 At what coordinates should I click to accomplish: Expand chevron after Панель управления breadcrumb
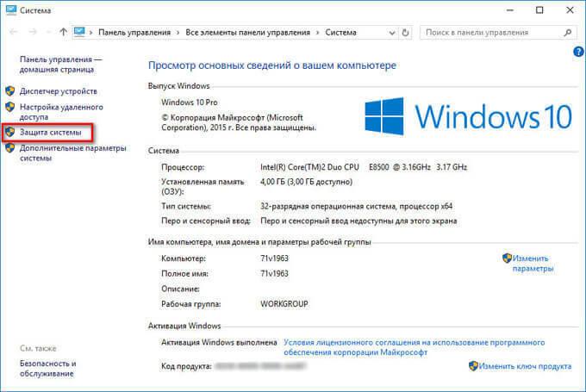coord(178,33)
